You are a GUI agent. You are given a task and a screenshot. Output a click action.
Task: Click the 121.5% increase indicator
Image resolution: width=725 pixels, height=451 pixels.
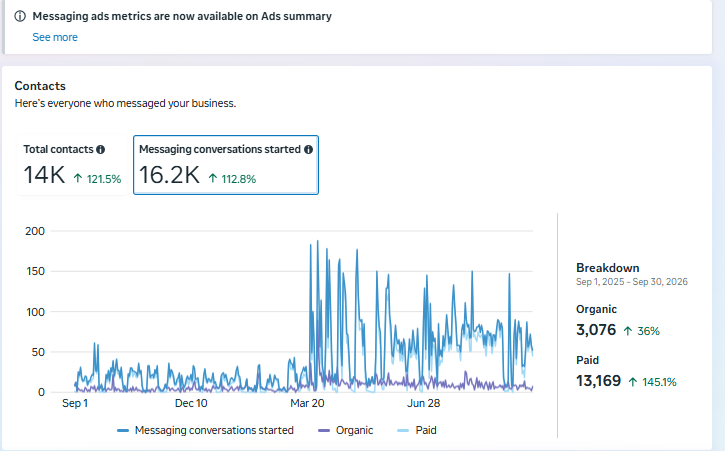[98, 179]
